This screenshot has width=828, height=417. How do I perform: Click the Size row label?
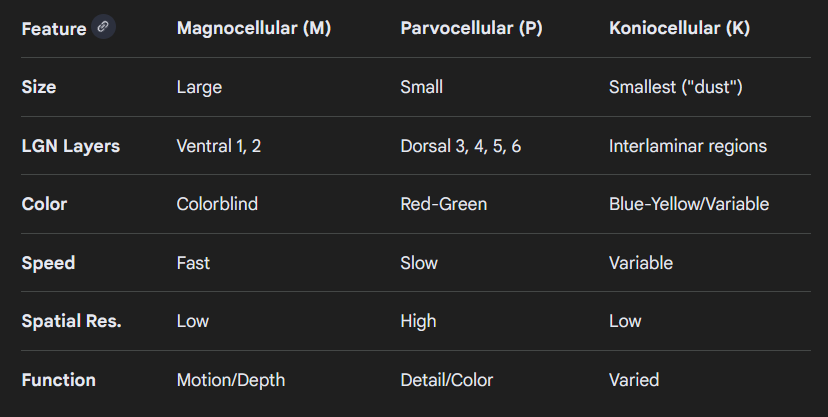pos(39,87)
